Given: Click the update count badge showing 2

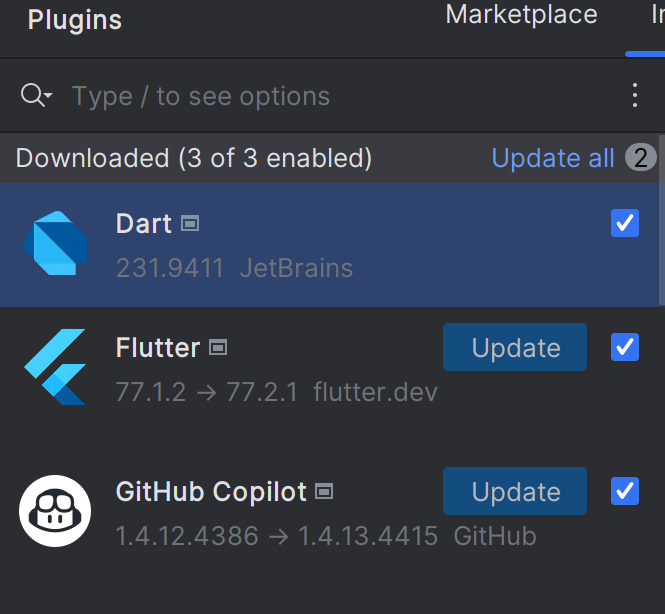Looking at the screenshot, I should tap(640, 158).
